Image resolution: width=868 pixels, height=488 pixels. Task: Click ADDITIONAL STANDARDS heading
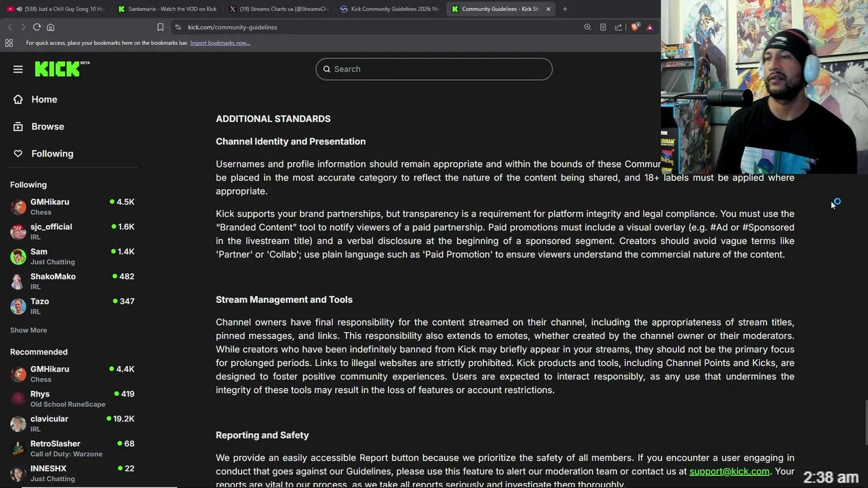pos(273,119)
